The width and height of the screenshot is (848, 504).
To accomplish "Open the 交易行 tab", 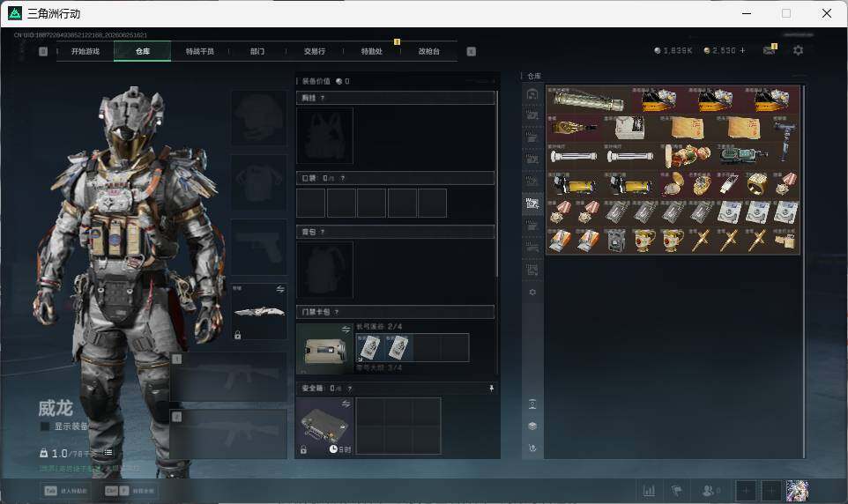I will point(314,51).
